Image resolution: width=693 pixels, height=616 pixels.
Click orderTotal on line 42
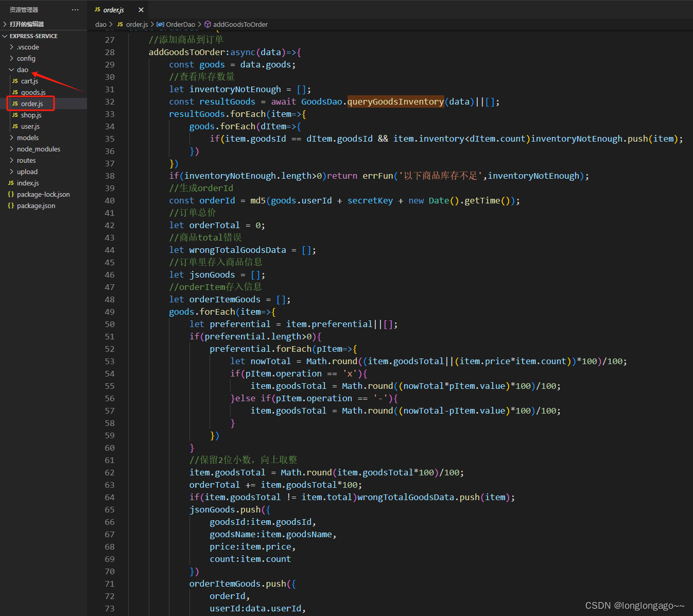[x=215, y=225]
